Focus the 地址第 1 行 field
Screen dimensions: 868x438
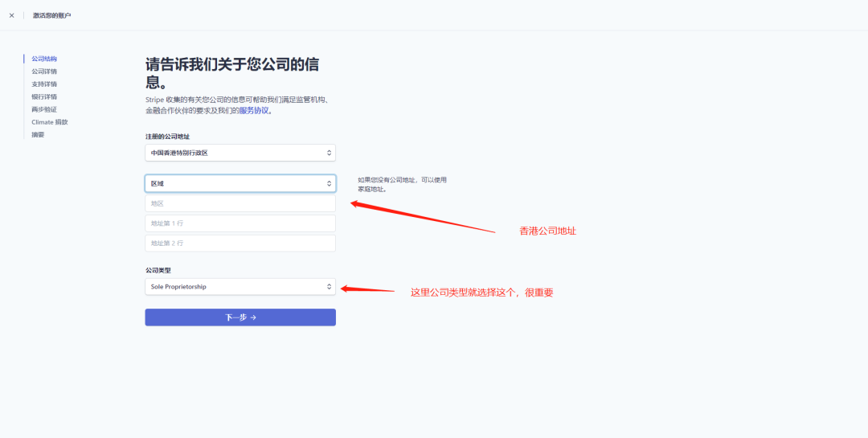click(x=240, y=223)
